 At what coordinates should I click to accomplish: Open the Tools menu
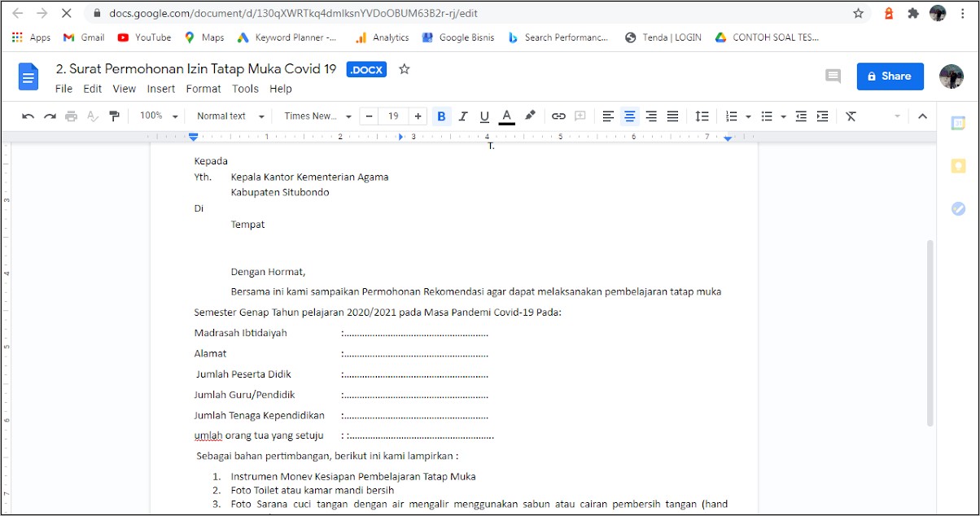(x=245, y=89)
